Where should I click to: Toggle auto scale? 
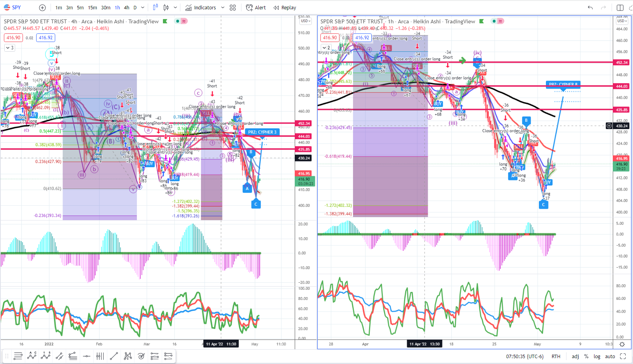point(610,356)
